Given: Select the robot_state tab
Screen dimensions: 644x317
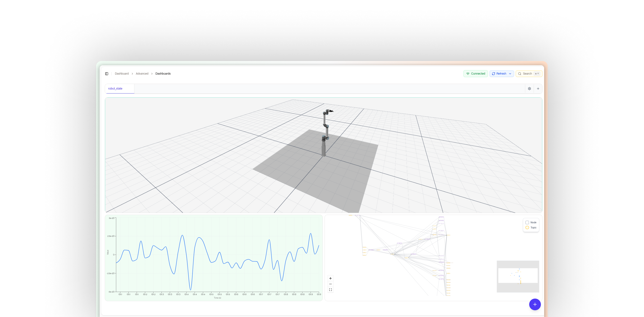Looking at the screenshot, I should 115,89.
